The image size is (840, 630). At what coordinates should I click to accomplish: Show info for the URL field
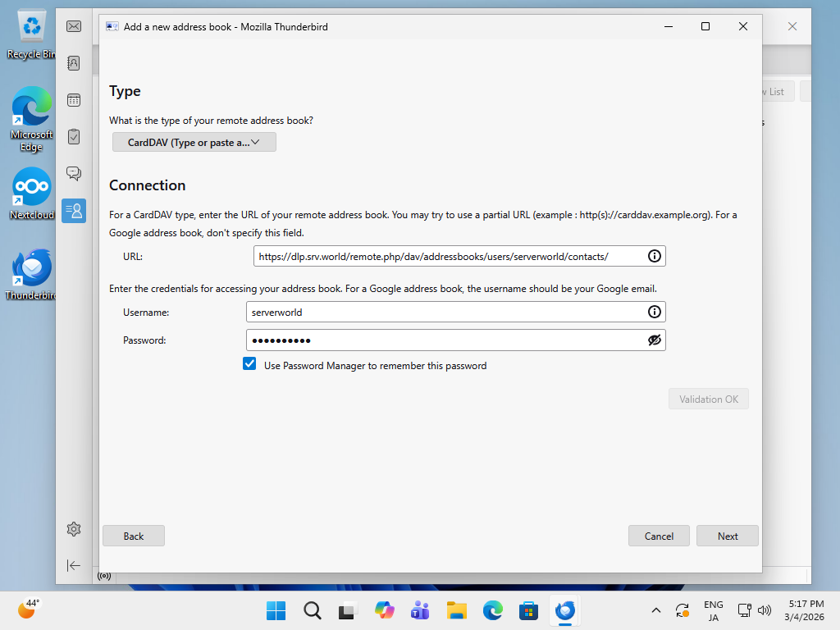tap(654, 256)
